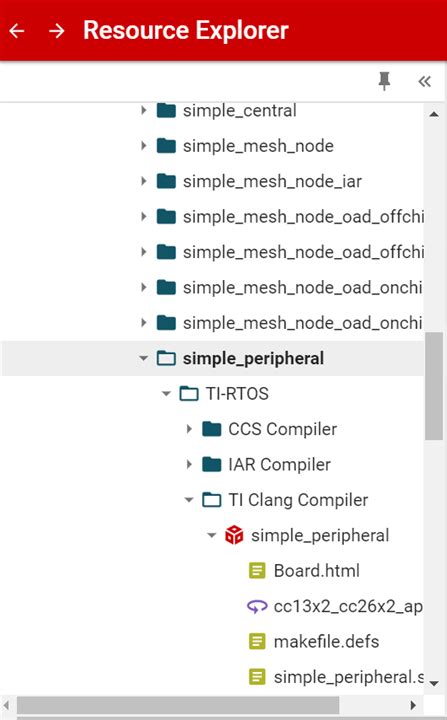Pin the Resource Explorer panel
The width and height of the screenshot is (447, 720).
[384, 81]
